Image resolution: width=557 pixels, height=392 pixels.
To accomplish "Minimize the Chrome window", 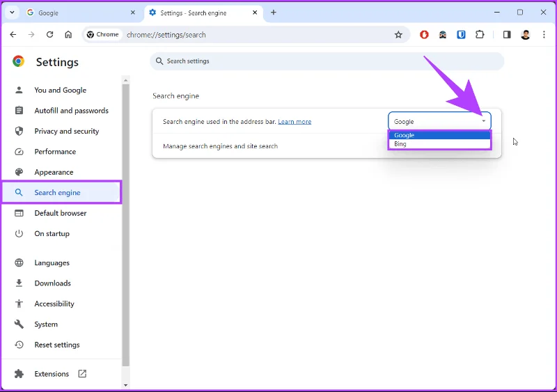I will click(497, 13).
